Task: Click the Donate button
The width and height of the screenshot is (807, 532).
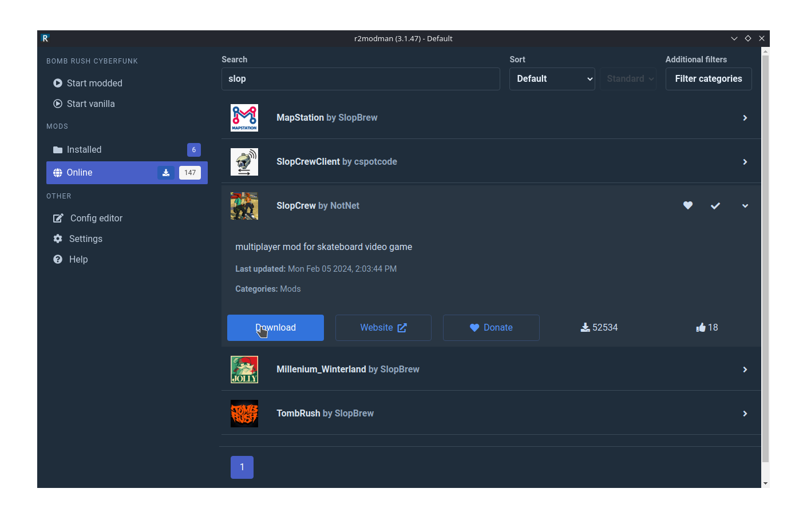Action: (x=491, y=328)
